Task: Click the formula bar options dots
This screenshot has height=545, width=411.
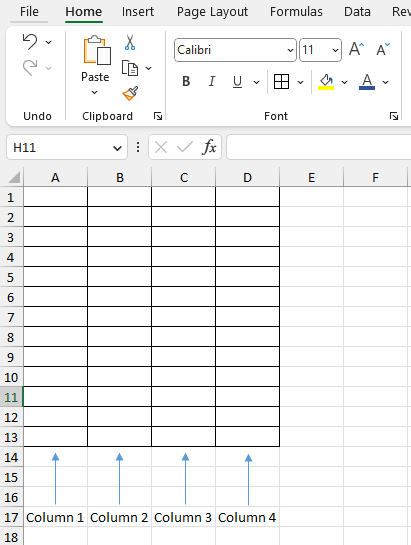Action: (138, 147)
